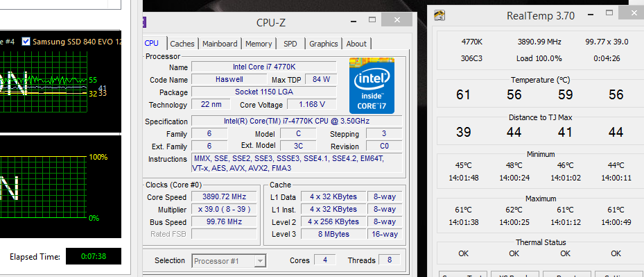
Task: Click the minimum time stamp 14:00:24
Action: click(x=514, y=178)
